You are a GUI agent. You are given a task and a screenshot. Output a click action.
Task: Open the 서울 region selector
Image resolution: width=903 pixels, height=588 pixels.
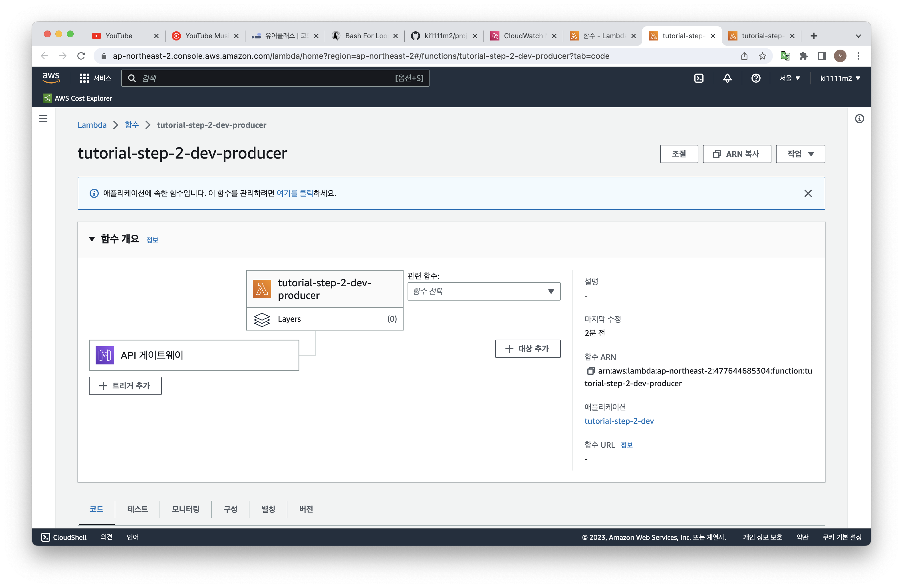pos(790,78)
